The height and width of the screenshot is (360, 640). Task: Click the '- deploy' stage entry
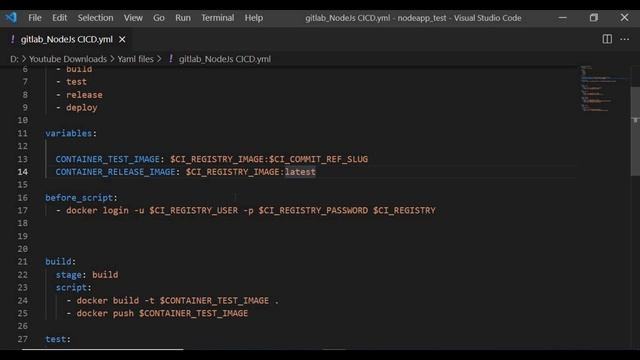[x=76, y=108]
